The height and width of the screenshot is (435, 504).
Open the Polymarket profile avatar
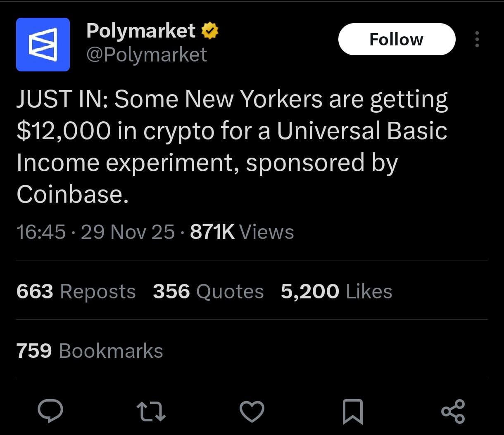coord(43,45)
